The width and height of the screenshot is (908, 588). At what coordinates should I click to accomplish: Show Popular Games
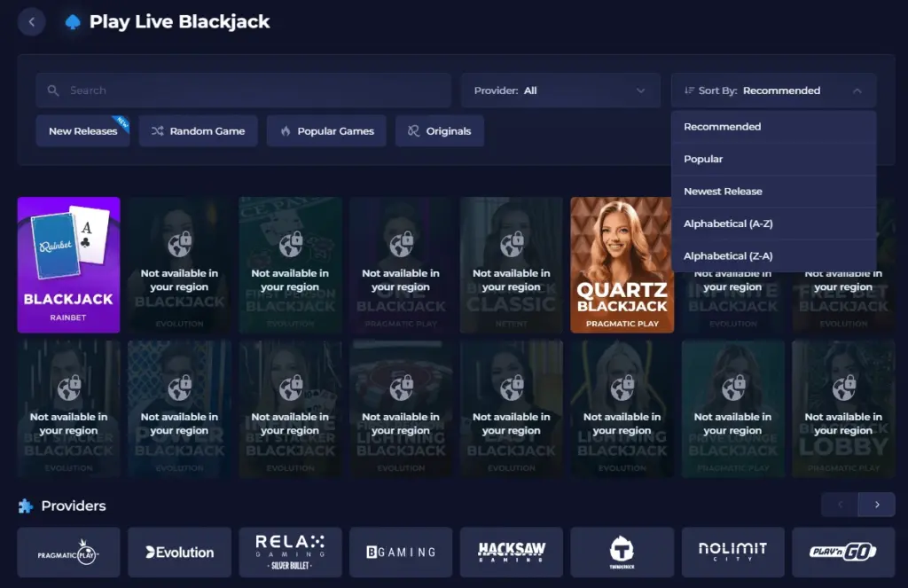pyautogui.click(x=326, y=131)
